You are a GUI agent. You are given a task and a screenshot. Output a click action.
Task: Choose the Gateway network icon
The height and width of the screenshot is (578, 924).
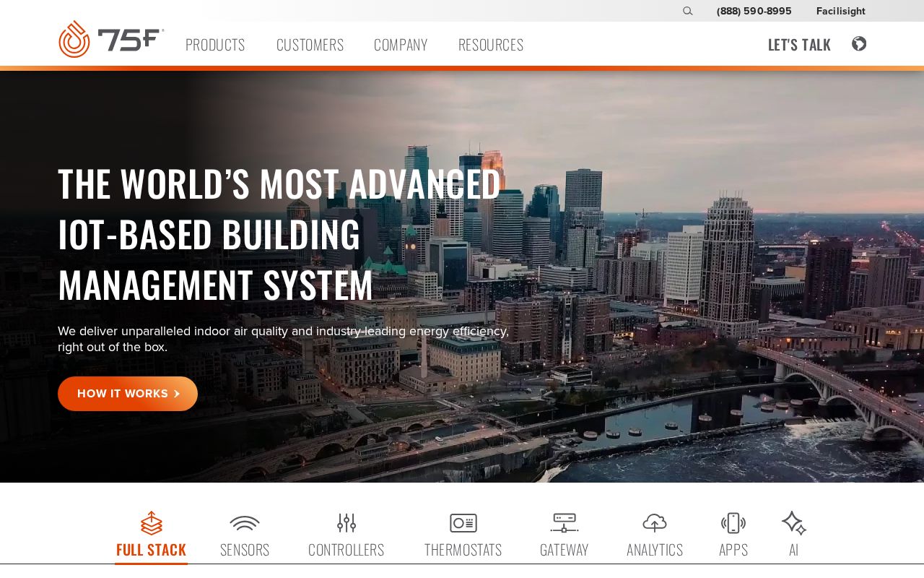click(x=565, y=523)
